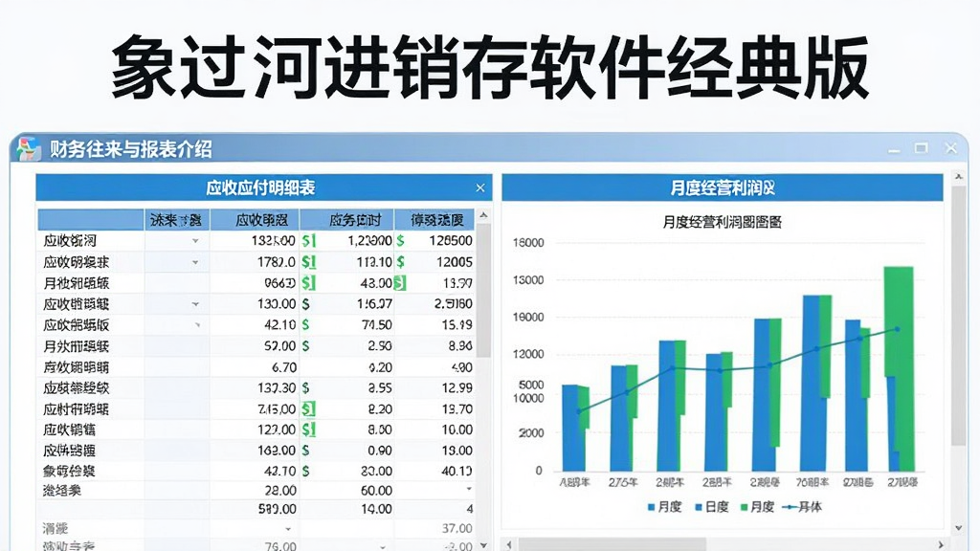Click the 13000 axis label
This screenshot has height=551, width=980.
click(528, 280)
